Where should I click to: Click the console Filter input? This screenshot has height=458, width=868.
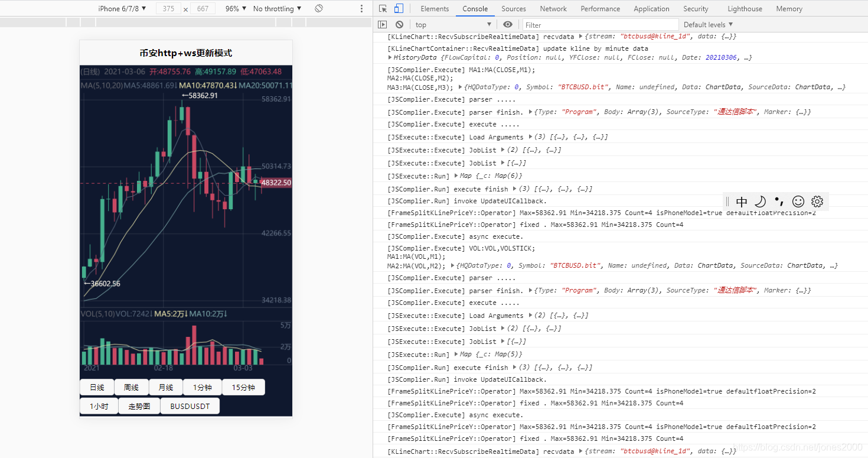(x=601, y=24)
